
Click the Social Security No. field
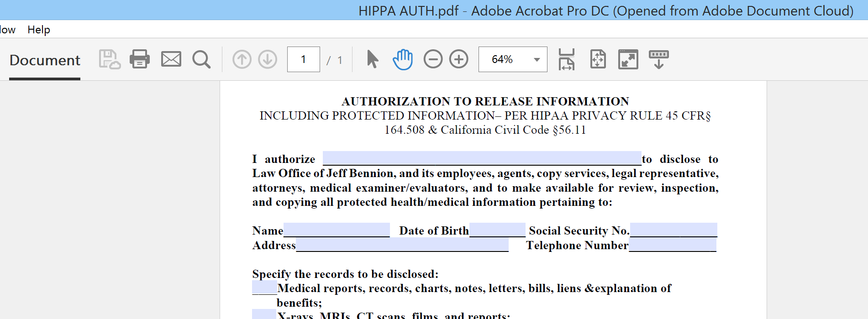click(x=673, y=230)
